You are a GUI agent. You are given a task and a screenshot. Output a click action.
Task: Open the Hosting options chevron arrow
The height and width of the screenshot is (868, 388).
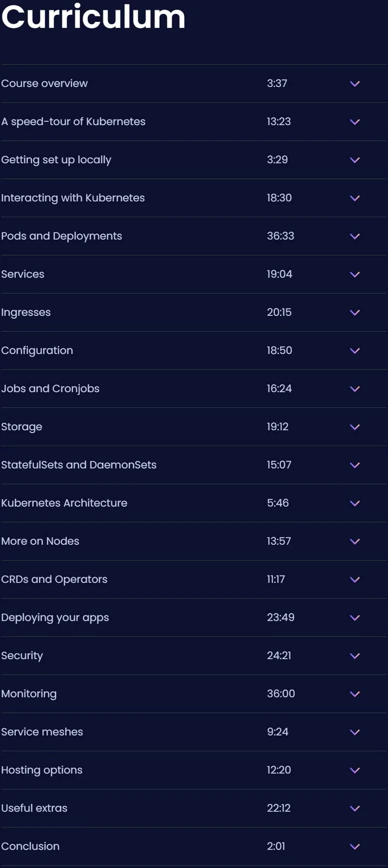tap(355, 770)
